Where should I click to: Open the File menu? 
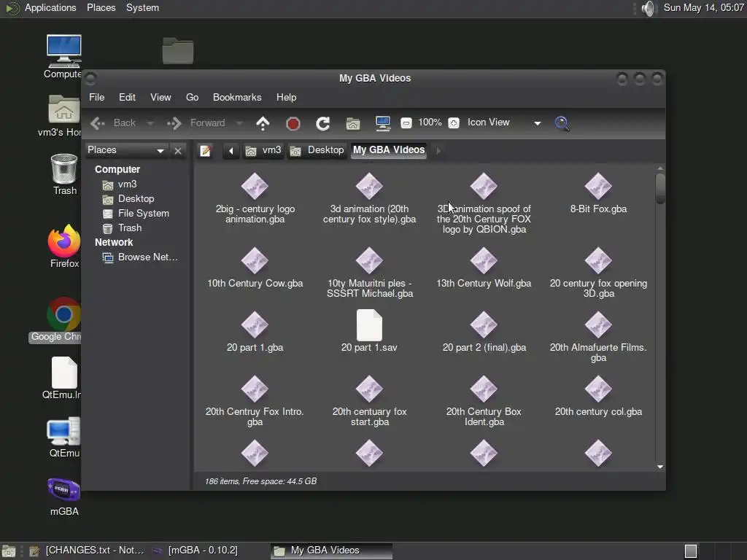97,97
